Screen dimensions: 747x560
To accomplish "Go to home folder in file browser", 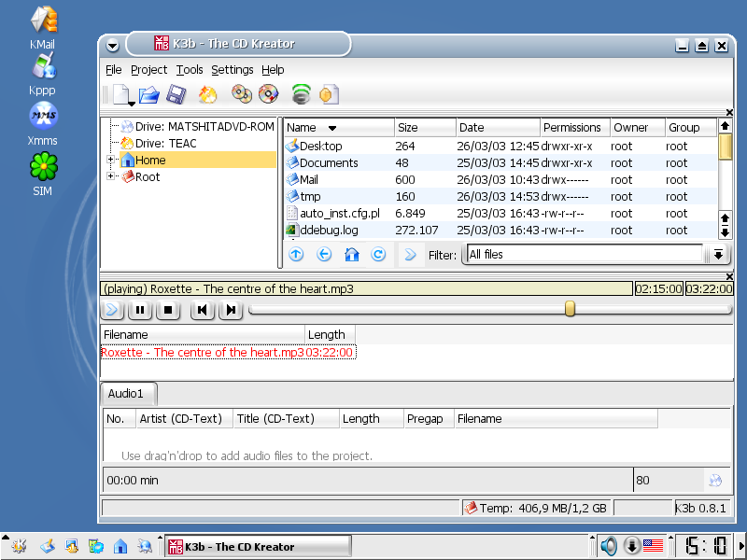I will [x=352, y=254].
